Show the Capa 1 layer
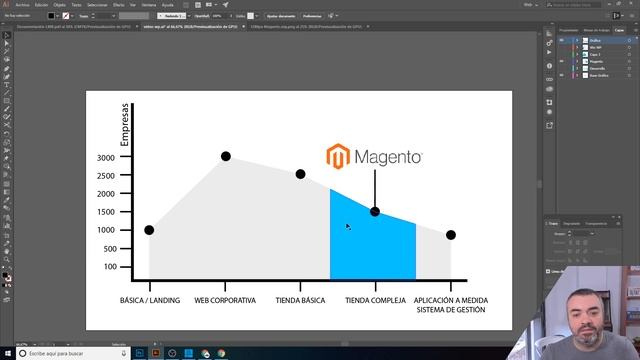The width and height of the screenshot is (640, 360). (562, 54)
